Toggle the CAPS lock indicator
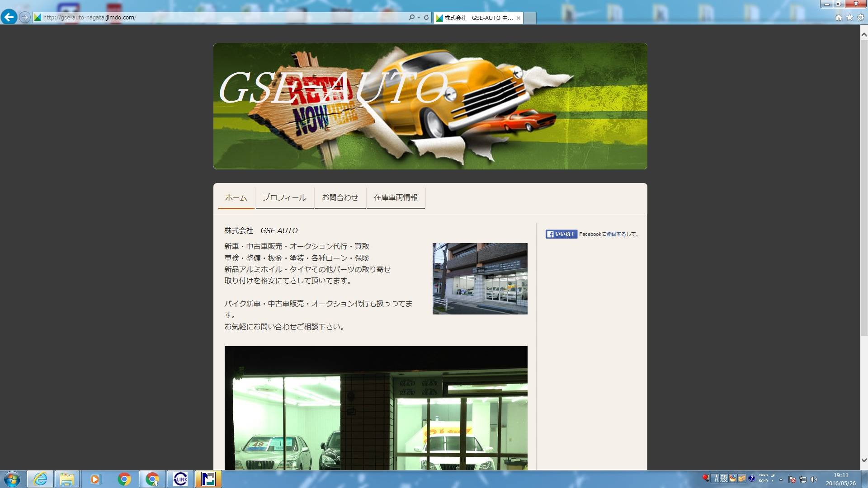The width and height of the screenshot is (868, 488). [x=763, y=475]
